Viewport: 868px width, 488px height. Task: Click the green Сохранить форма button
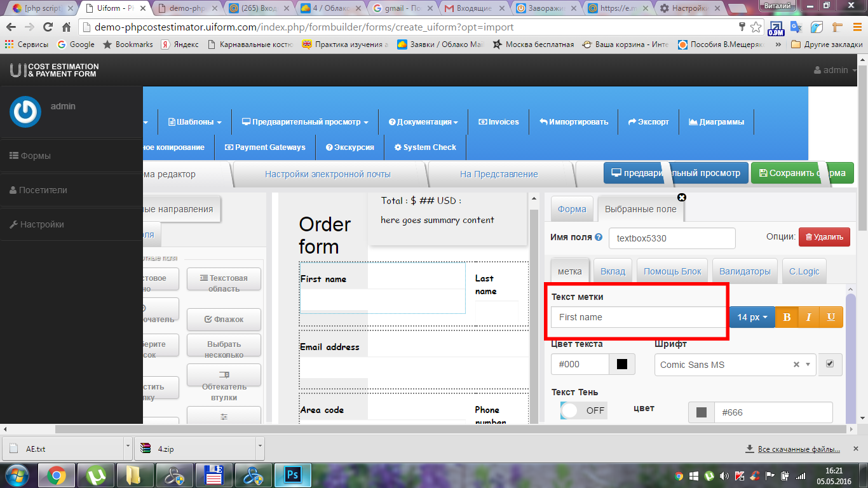(x=803, y=173)
